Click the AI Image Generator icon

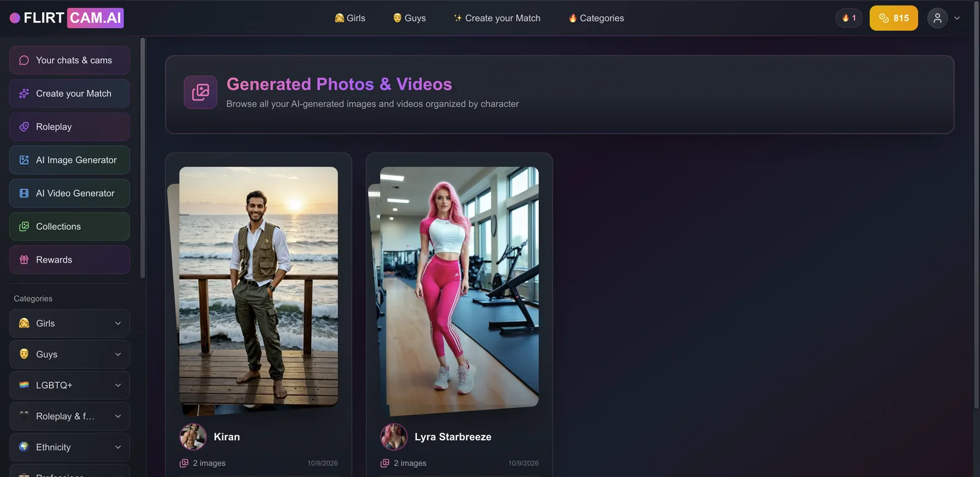(24, 160)
